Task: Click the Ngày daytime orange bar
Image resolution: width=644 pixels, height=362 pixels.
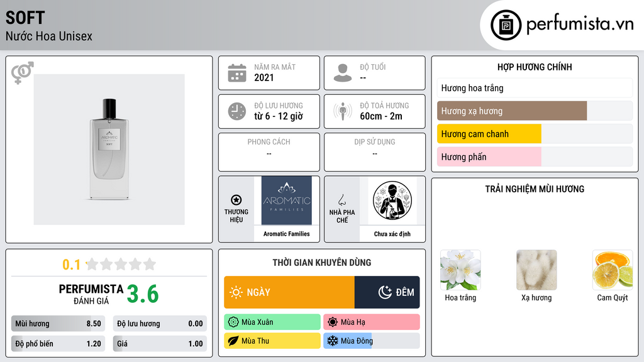Action: 289,292
